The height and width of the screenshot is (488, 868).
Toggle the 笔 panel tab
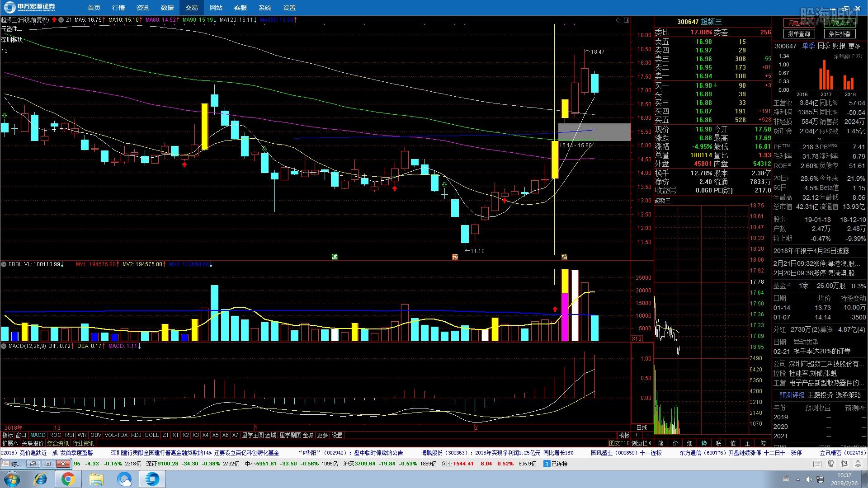pos(661,443)
